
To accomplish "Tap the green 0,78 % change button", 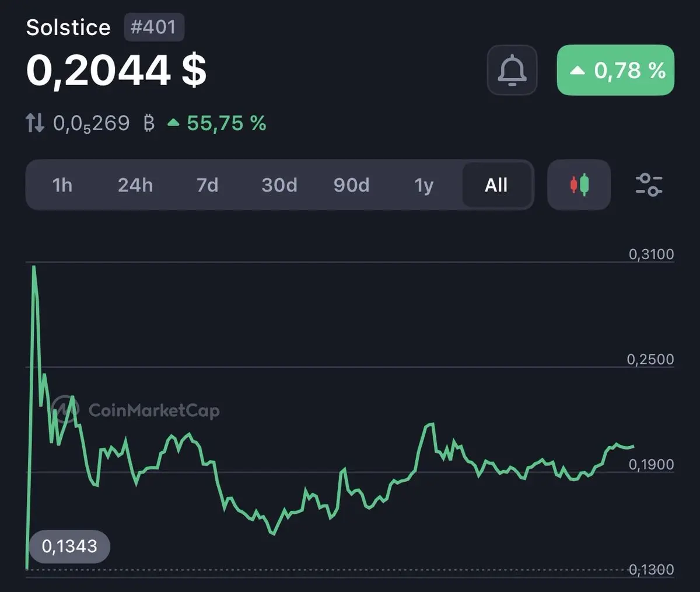I will click(615, 70).
